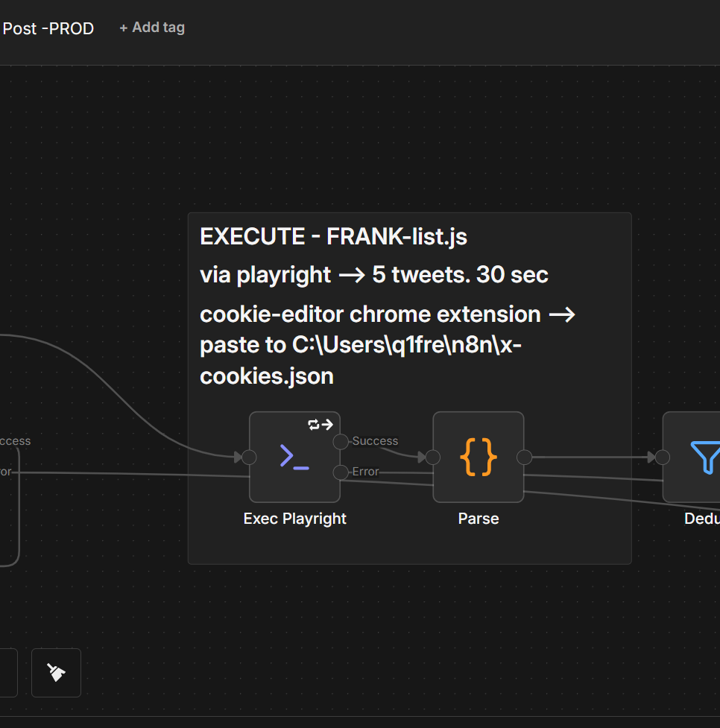Click the "Success" label on Exec Playwright output
This screenshot has width=720, height=728.
pyautogui.click(x=375, y=441)
